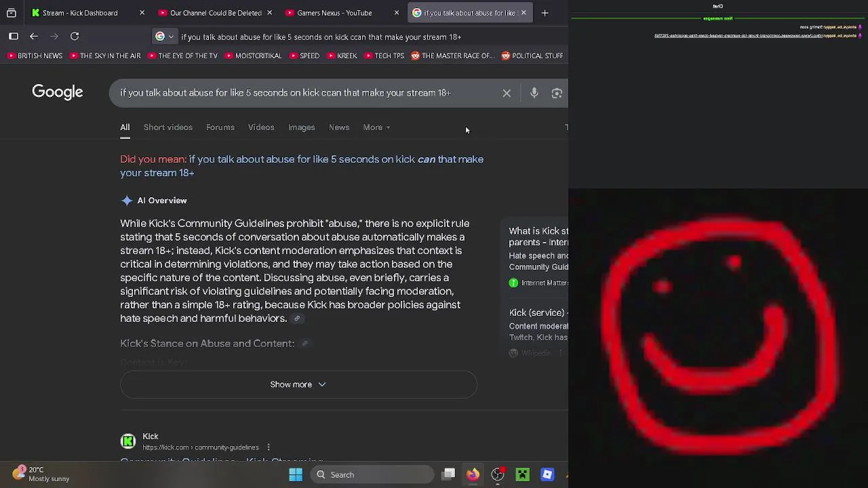This screenshot has width=868, height=488.
Task: Click Firefox icon on taskbar
Action: 473,474
